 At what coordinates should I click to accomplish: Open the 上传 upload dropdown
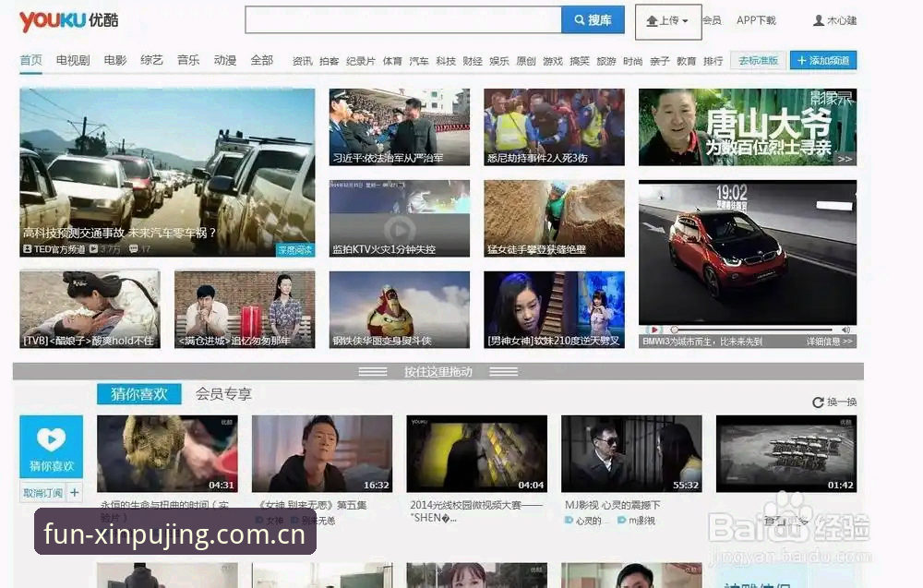[x=668, y=22]
